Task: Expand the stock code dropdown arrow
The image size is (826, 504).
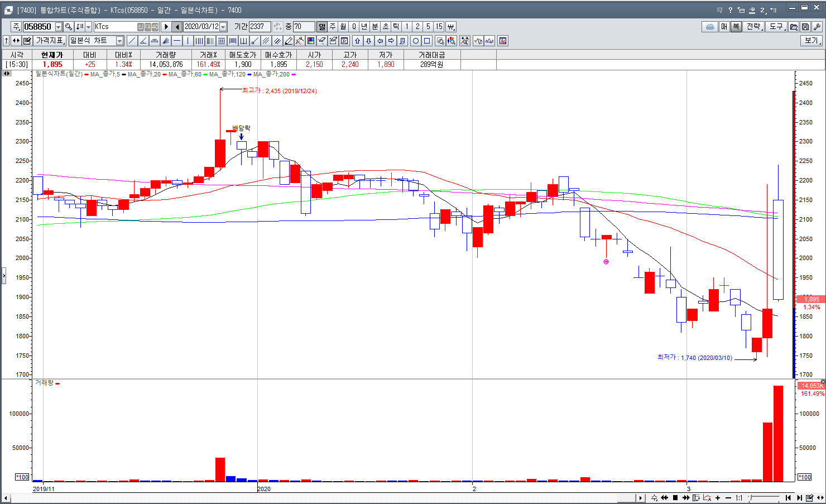Action: 59,27
